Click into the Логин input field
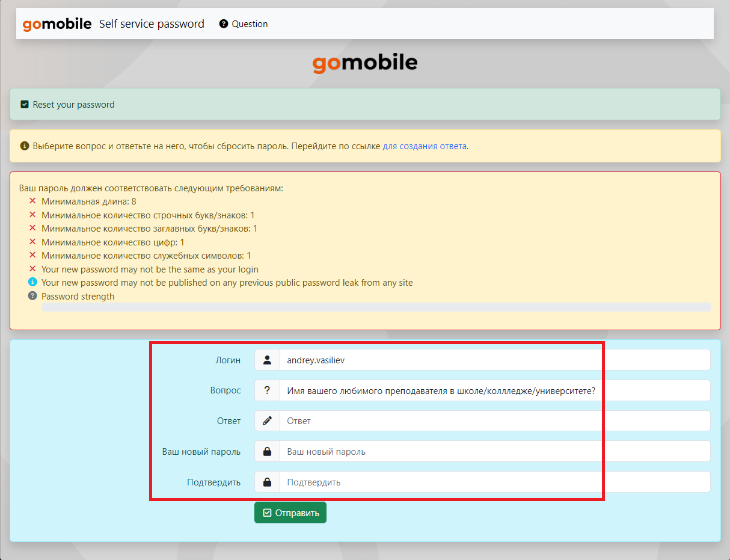 coord(494,360)
